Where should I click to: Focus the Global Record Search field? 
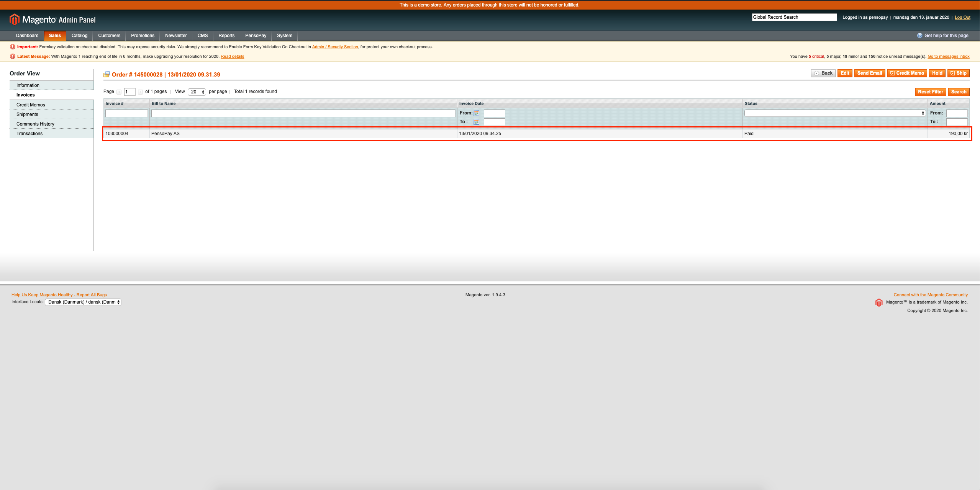tap(794, 17)
